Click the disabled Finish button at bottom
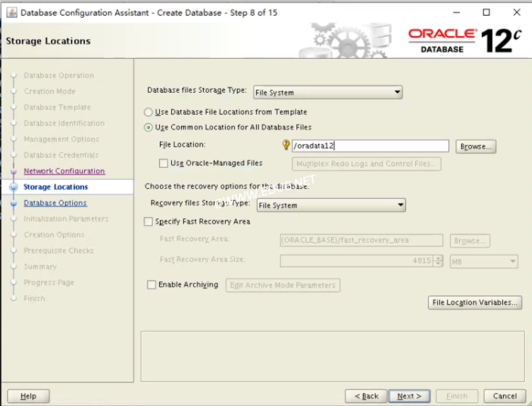This screenshot has height=406, width=532. coord(457,396)
